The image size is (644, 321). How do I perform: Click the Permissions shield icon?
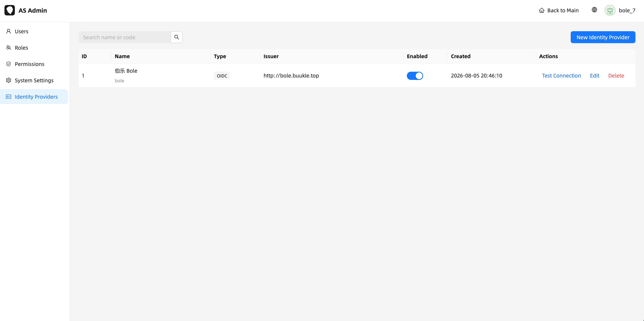[9, 64]
